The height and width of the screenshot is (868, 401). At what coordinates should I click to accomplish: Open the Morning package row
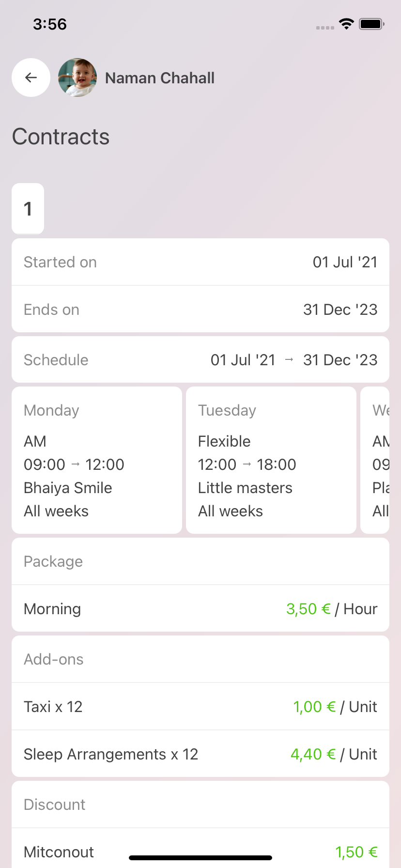(x=200, y=609)
